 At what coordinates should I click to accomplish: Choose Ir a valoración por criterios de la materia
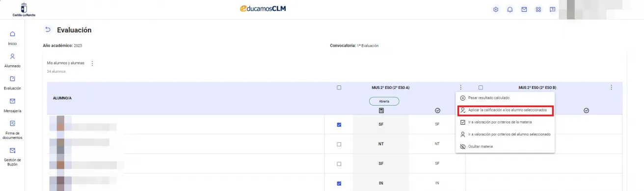(x=505, y=122)
